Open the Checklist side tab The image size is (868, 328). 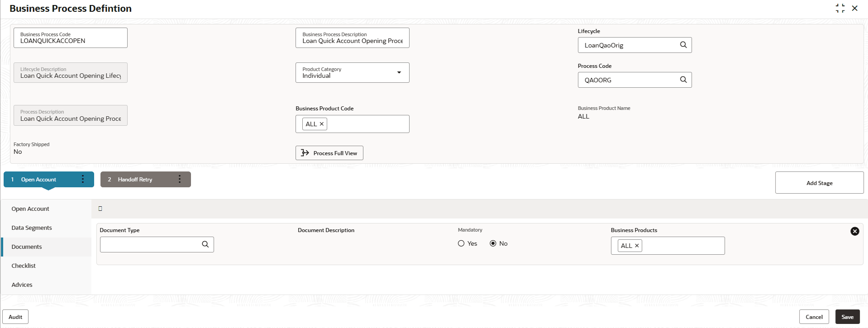pos(24,266)
